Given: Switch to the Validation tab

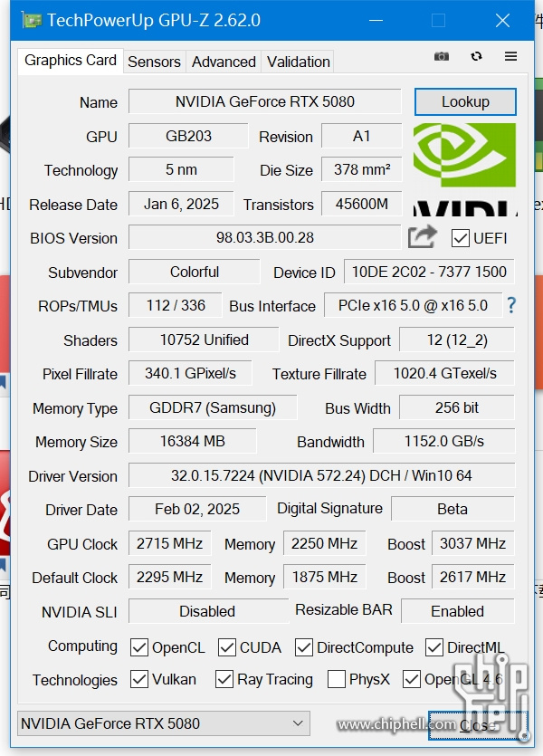Looking at the screenshot, I should [299, 62].
